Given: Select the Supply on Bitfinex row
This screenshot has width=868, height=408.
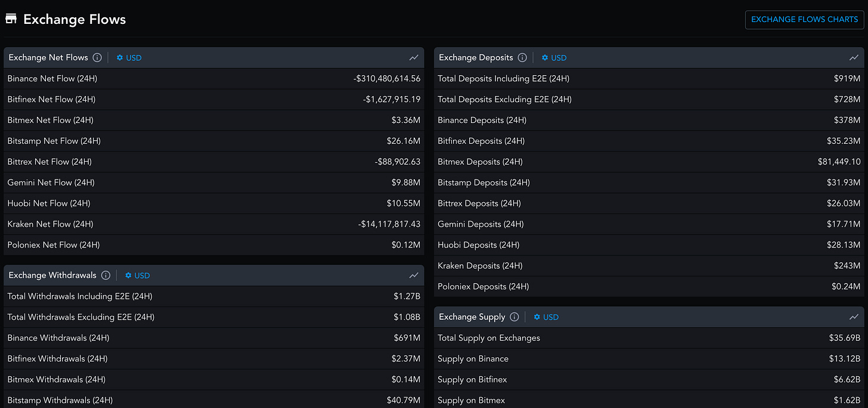Looking at the screenshot, I should [649, 380].
